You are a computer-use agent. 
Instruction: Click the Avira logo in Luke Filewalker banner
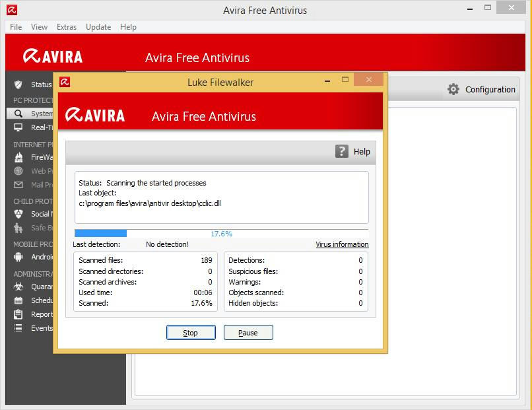(x=95, y=115)
